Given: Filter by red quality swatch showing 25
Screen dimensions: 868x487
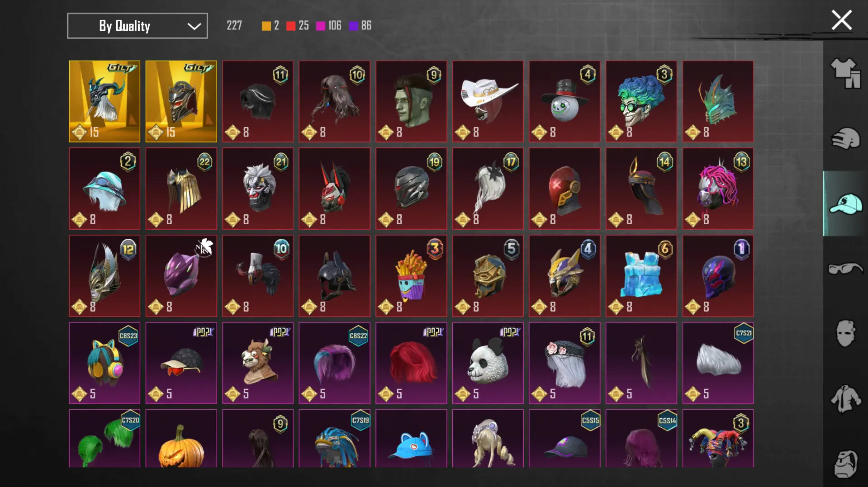Looking at the screenshot, I should [298, 26].
